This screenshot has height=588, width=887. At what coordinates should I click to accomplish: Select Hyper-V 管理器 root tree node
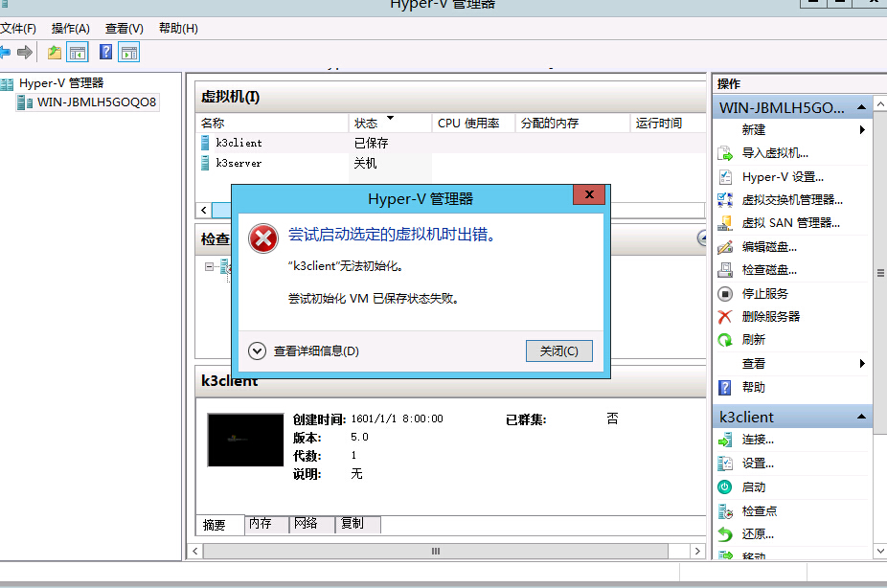[x=61, y=83]
